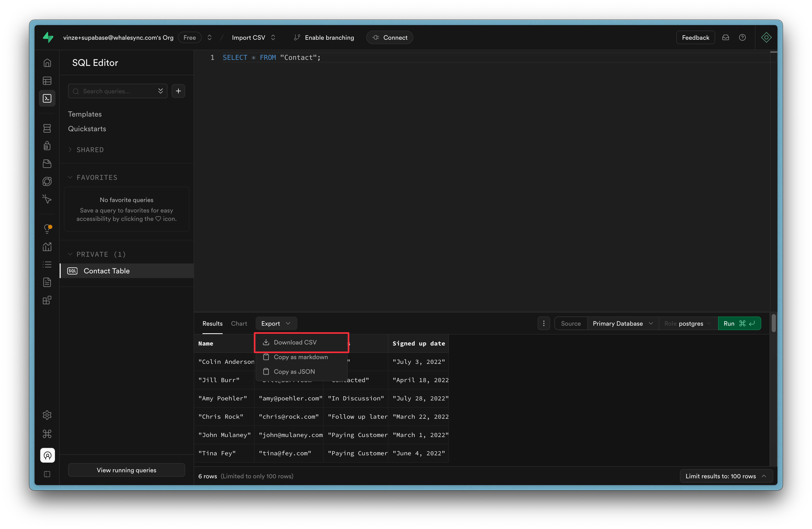Click the SQL code line in editor
812x529 pixels.
pos(272,57)
